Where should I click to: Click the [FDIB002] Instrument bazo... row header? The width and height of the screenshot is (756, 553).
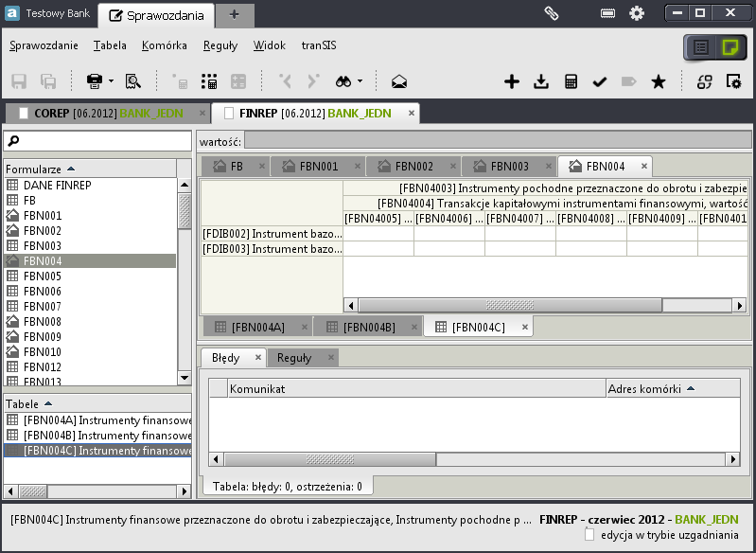pos(272,234)
